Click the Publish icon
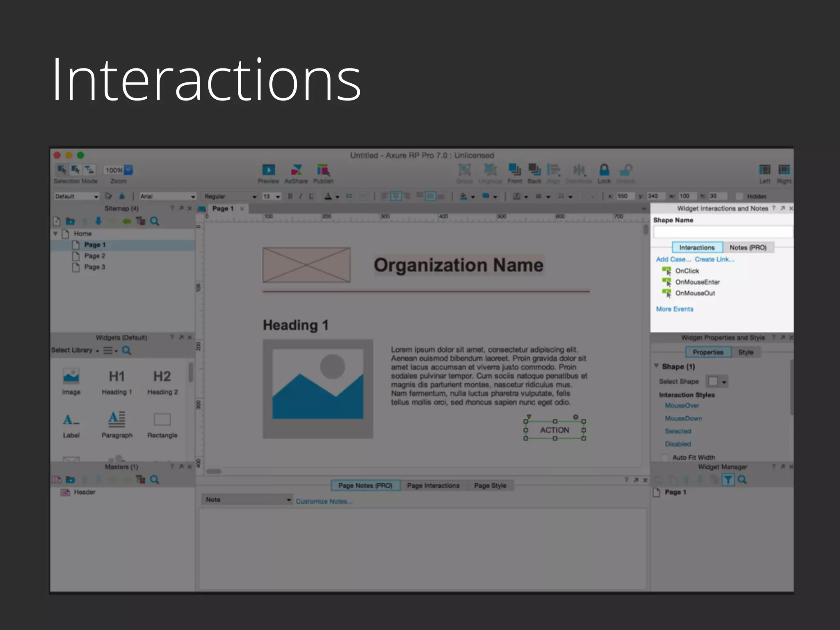The width and height of the screenshot is (840, 630). pyautogui.click(x=323, y=170)
